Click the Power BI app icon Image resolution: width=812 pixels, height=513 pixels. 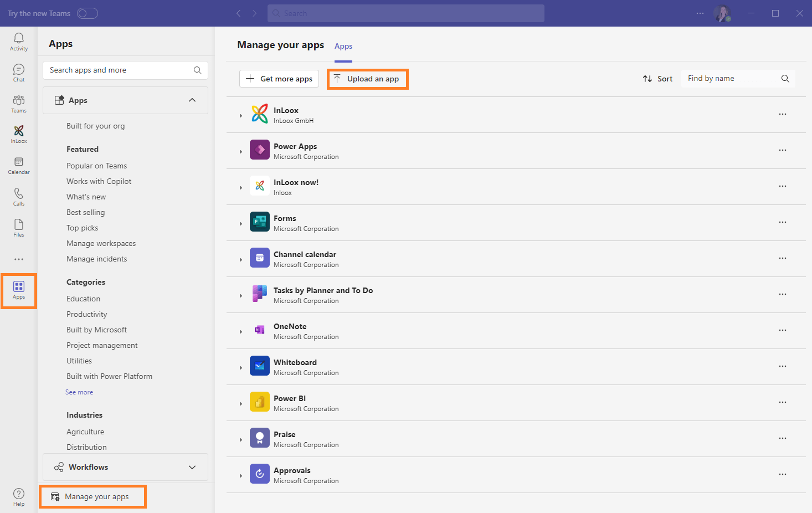pyautogui.click(x=260, y=402)
